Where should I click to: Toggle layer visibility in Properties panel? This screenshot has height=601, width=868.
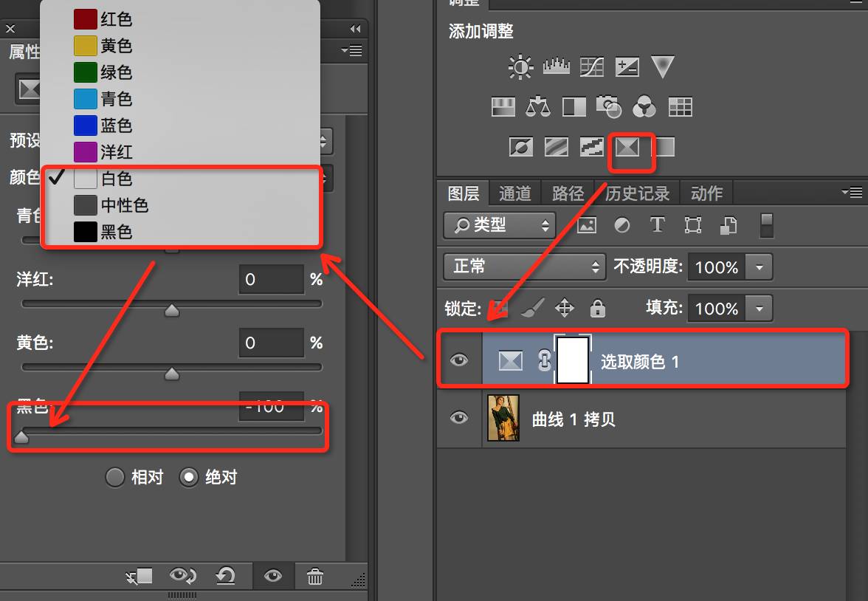(273, 576)
